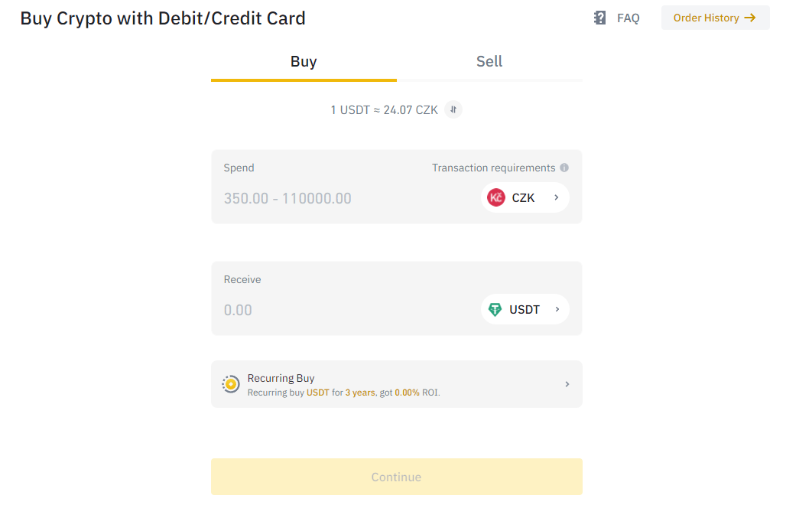Click the Transaction requirements label
This screenshot has width=812, height=518.
pyautogui.click(x=493, y=168)
